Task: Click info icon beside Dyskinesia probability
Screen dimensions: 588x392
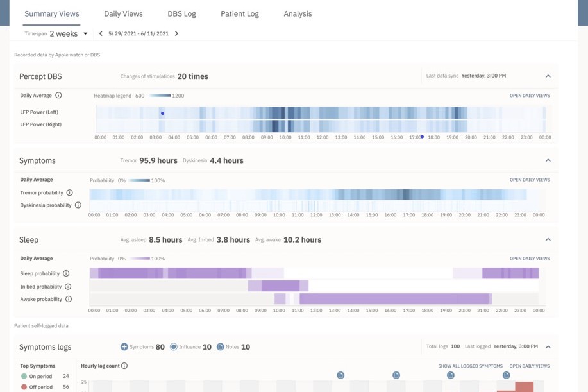Action: coord(78,205)
